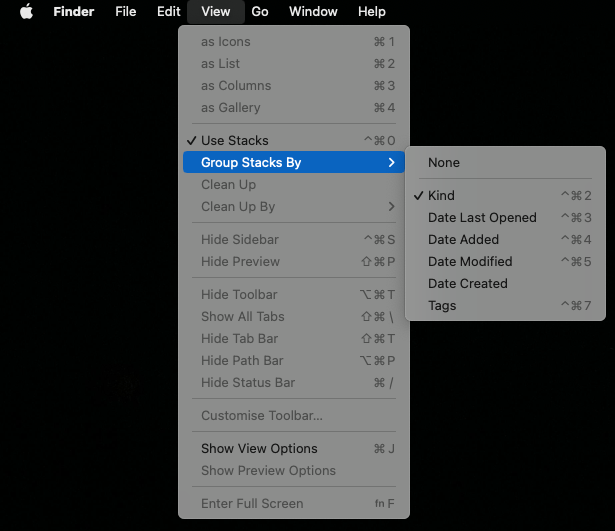This screenshot has height=531, width=615.
Task: Choose None in the Group Stacks submenu
Action: [444, 162]
